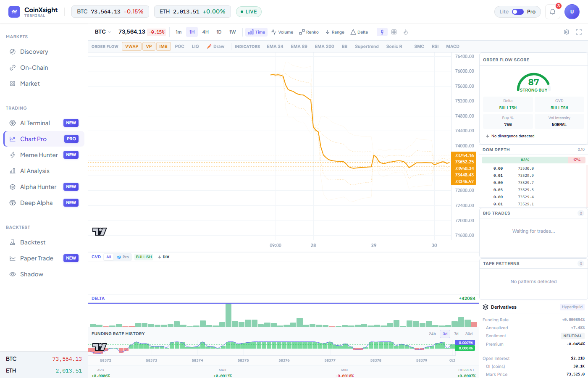The image size is (588, 378).
Task: Switch to Volume chart mode
Action: tap(282, 32)
